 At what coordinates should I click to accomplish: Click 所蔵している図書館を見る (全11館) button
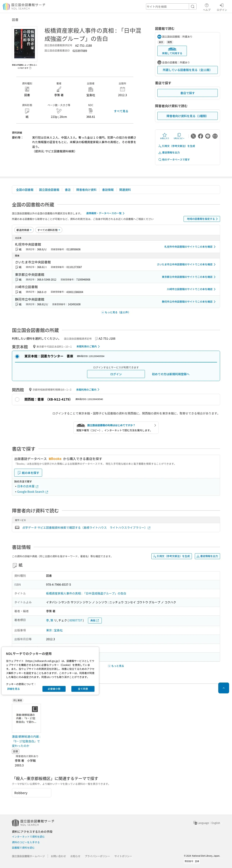tap(188, 70)
